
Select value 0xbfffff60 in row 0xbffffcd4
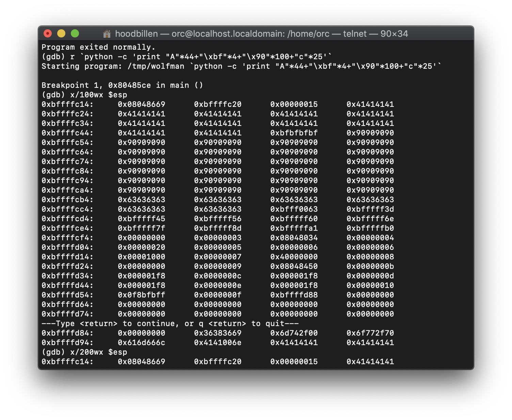point(294,219)
